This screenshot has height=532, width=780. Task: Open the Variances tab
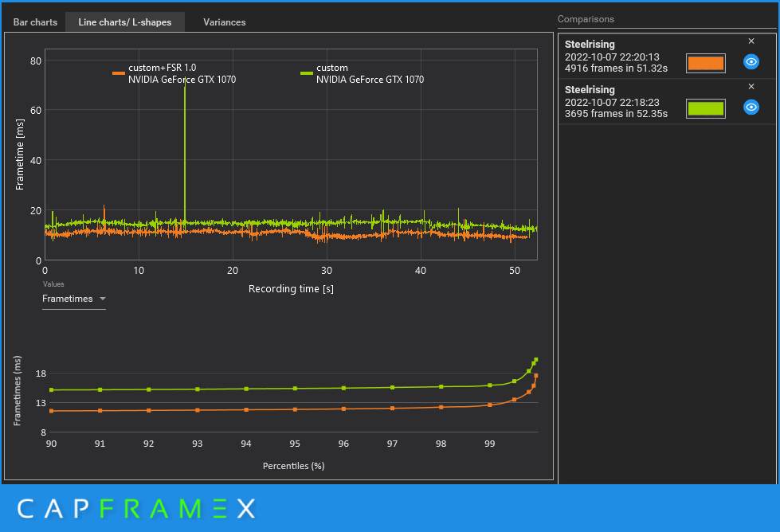click(x=225, y=22)
